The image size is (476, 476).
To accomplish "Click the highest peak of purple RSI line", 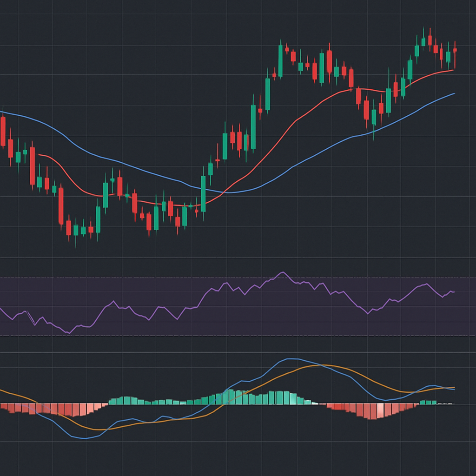I will coord(282,272).
